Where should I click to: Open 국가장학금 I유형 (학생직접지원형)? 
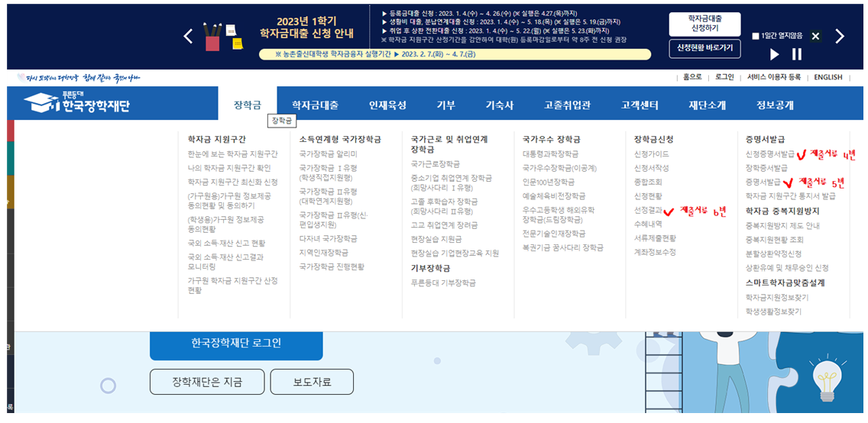click(x=329, y=173)
